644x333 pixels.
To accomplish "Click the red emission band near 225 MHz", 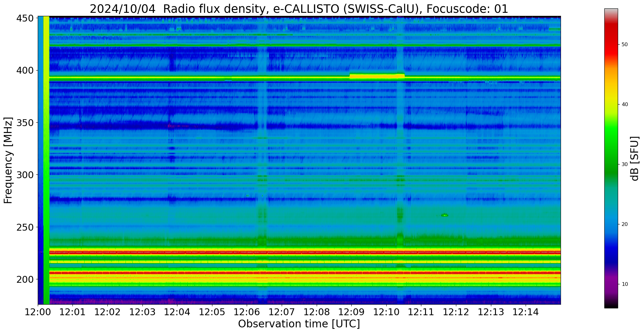I will coord(305,252).
